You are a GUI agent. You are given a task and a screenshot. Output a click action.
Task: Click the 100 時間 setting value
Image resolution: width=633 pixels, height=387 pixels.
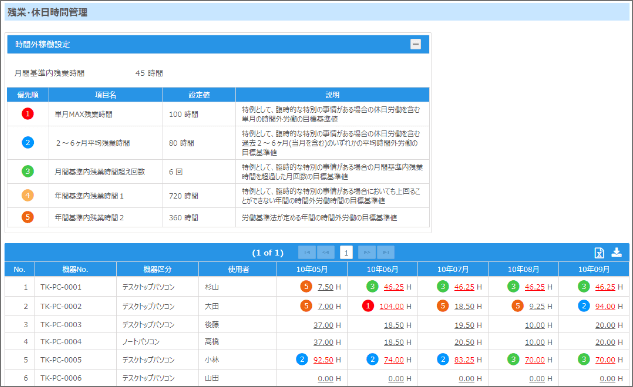[183, 114]
